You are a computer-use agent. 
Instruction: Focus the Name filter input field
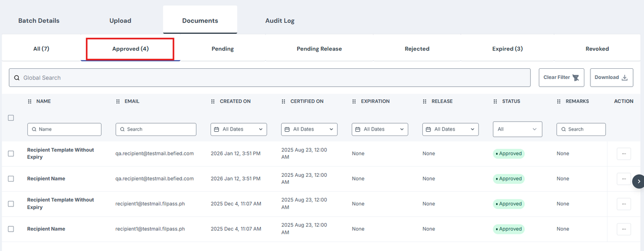coord(64,129)
